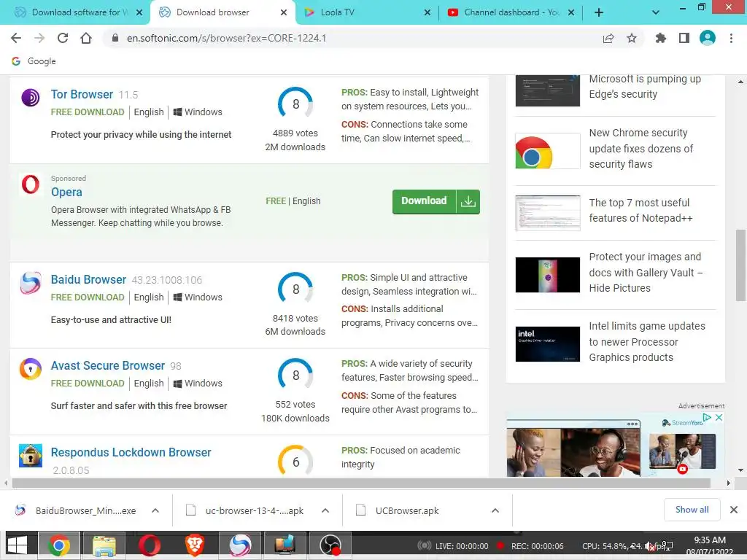Image resolution: width=747 pixels, height=560 pixels.
Task: Select the Download browser tab
Action: [x=222, y=12]
